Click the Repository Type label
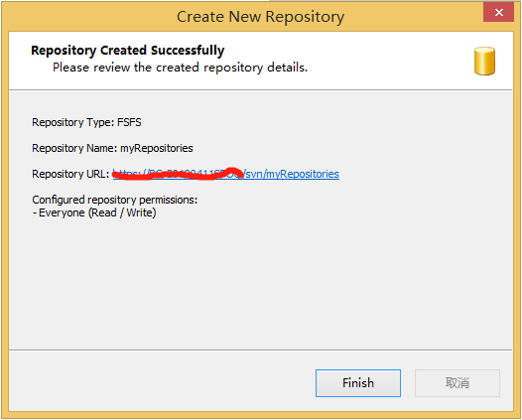 (x=73, y=122)
